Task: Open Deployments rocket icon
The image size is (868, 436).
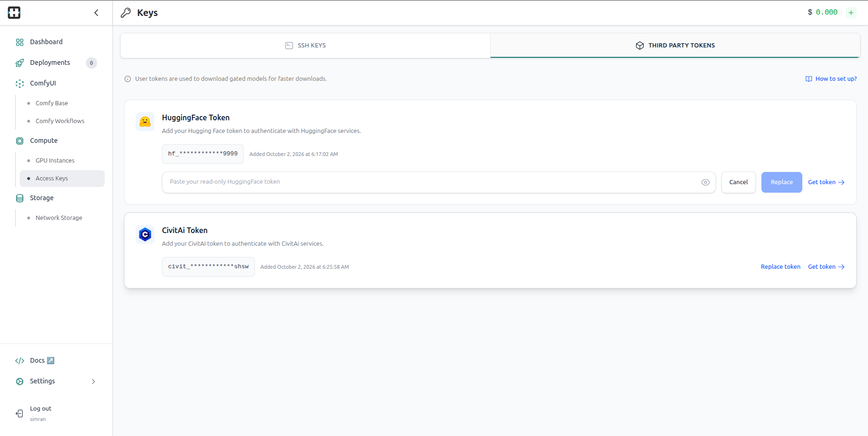Action: tap(20, 63)
